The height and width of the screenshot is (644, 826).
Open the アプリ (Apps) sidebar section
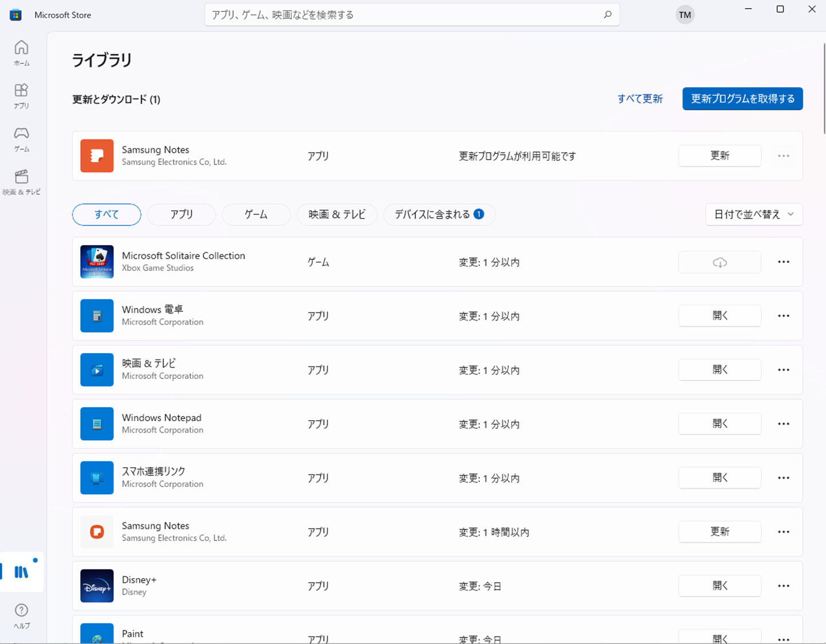click(22, 96)
